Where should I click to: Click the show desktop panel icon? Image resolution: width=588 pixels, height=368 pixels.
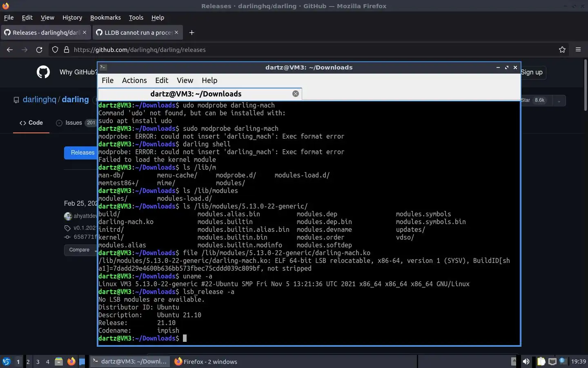[82, 361]
